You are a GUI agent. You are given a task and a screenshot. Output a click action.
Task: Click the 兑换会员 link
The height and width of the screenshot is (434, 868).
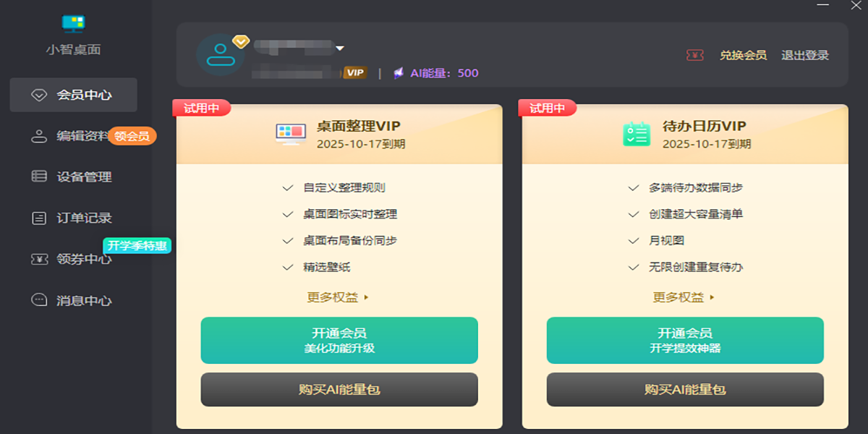(743, 55)
